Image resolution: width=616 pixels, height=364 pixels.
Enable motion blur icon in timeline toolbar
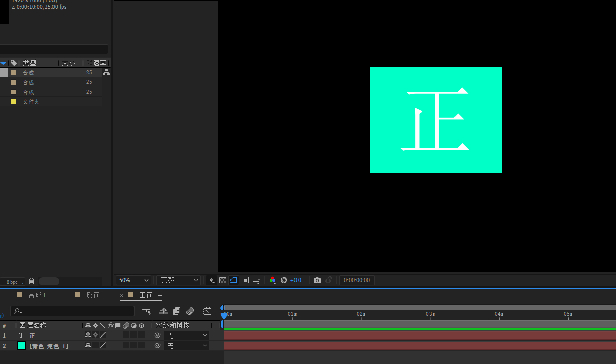190,311
